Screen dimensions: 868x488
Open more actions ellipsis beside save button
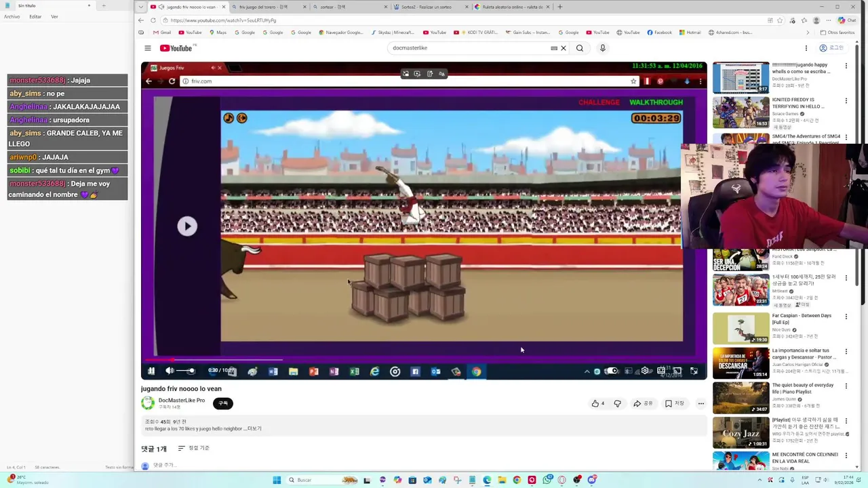(x=701, y=403)
